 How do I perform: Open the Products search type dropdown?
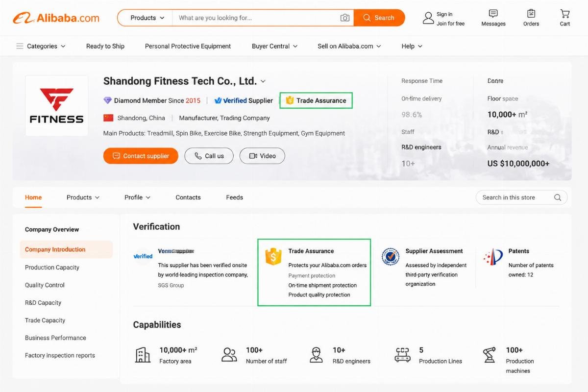147,18
